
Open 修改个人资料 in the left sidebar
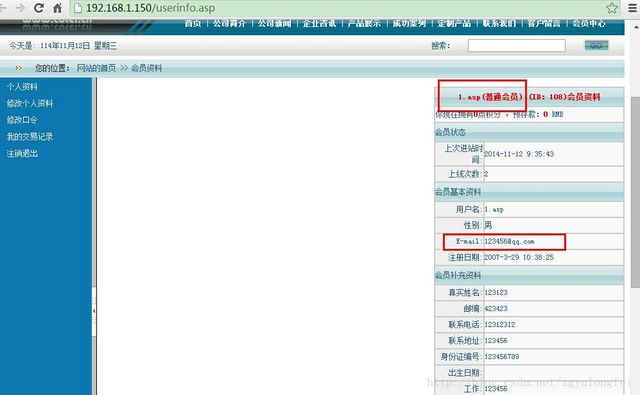(30, 103)
